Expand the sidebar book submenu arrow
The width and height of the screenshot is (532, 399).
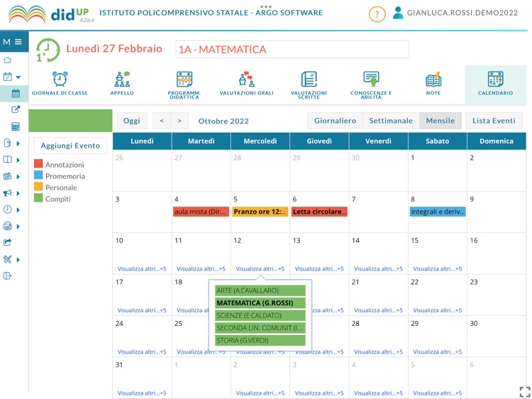[x=18, y=160]
